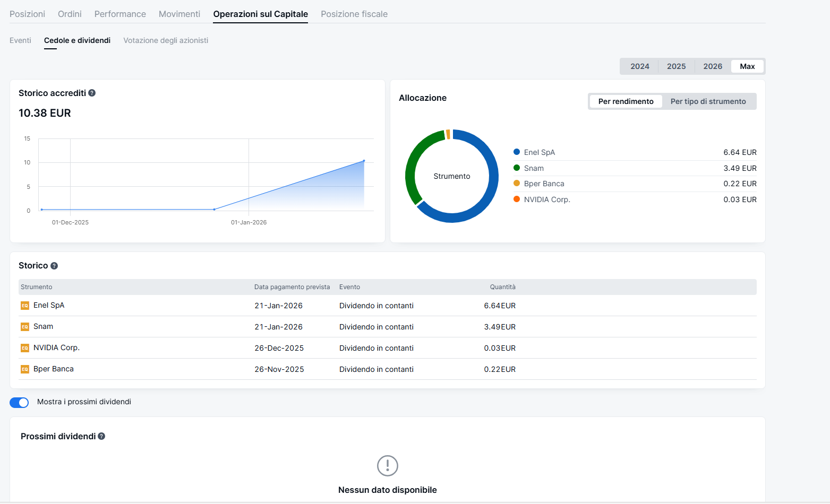Select the Max time range button
Viewport: 830px width, 504px height.
pos(747,66)
